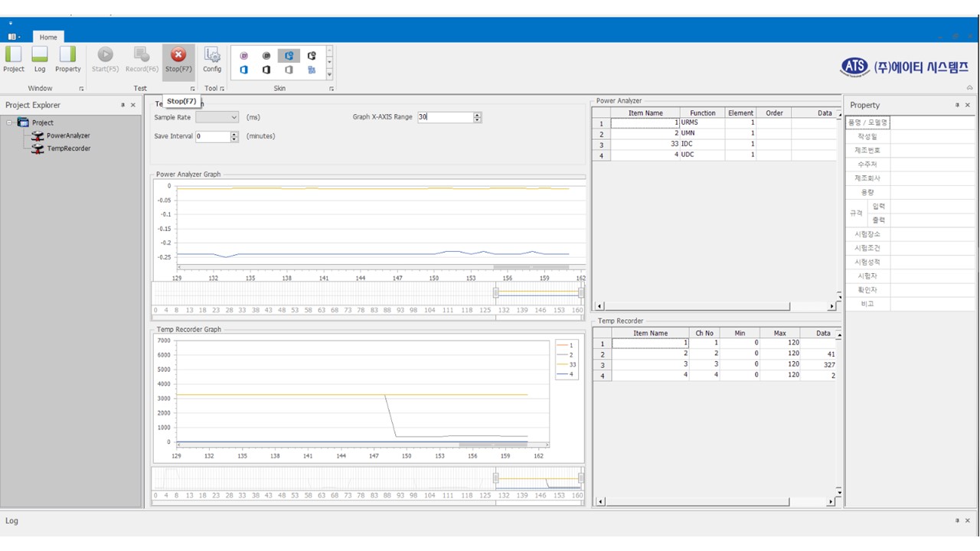Click the grayed Start(F5) play button

pos(106,59)
